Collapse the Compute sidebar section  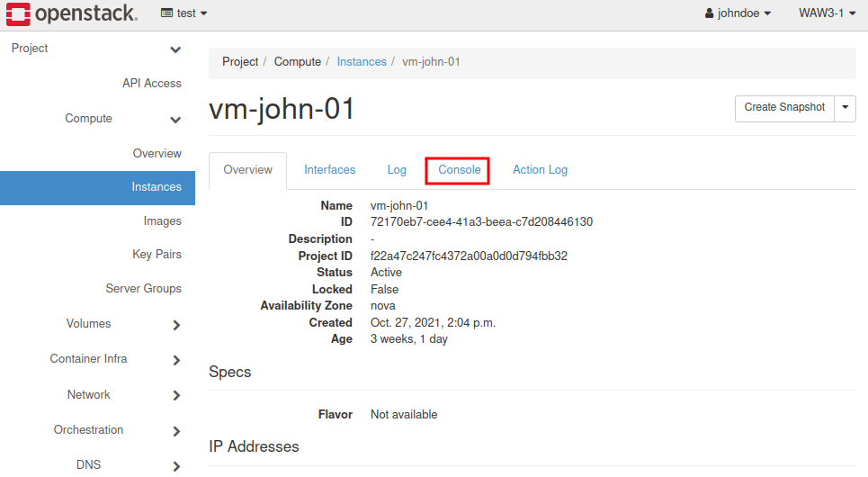(175, 120)
